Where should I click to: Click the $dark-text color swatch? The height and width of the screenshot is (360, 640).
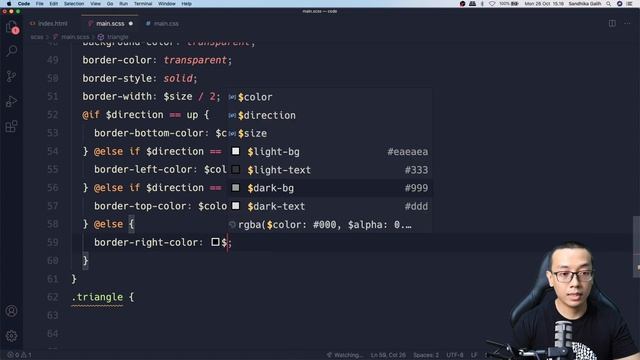coord(236,206)
